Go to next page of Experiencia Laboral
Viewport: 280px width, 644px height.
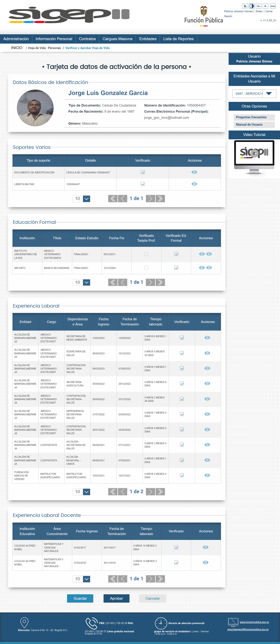tap(150, 492)
